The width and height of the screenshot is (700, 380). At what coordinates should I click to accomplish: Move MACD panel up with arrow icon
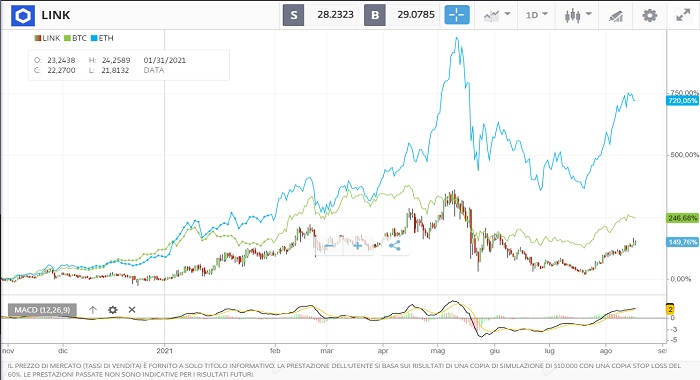92,310
